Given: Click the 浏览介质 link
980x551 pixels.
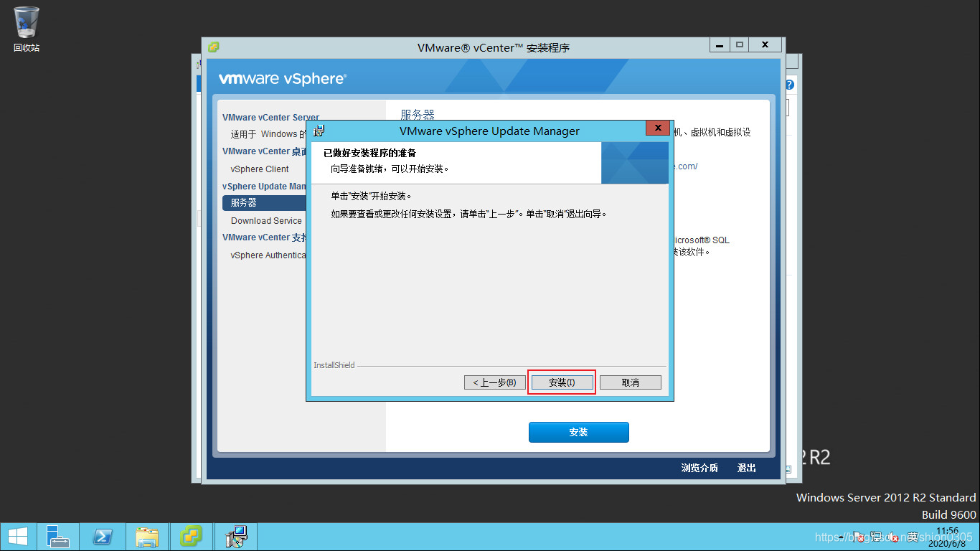Looking at the screenshot, I should [699, 468].
